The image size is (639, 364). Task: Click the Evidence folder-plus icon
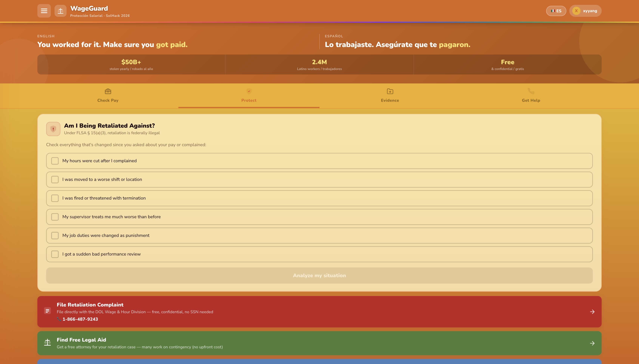[390, 91]
